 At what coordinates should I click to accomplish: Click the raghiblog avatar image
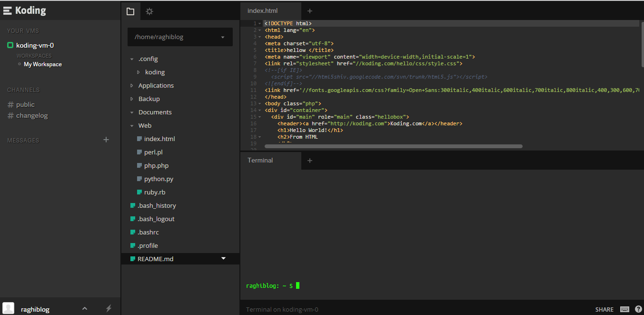pyautogui.click(x=9, y=308)
